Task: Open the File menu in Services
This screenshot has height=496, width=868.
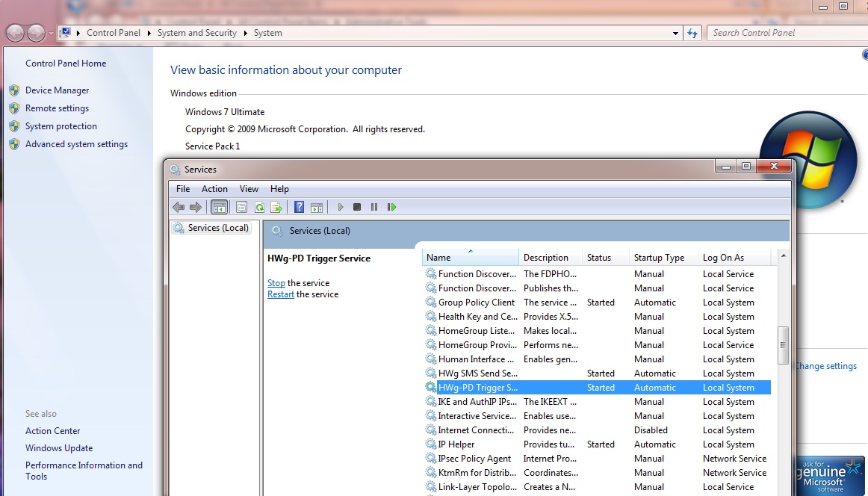Action: click(183, 189)
